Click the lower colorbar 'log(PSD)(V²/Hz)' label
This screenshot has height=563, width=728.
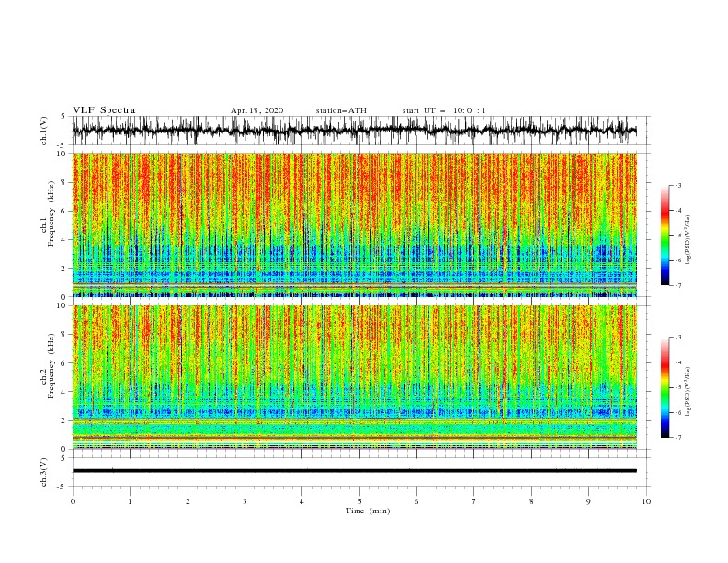tap(688, 392)
